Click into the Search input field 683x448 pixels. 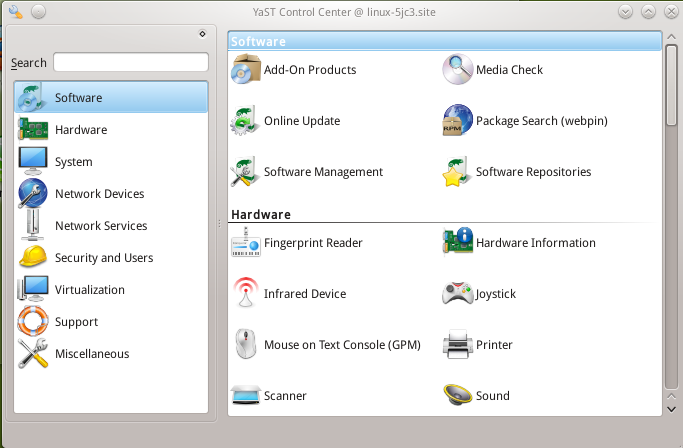coord(131,62)
